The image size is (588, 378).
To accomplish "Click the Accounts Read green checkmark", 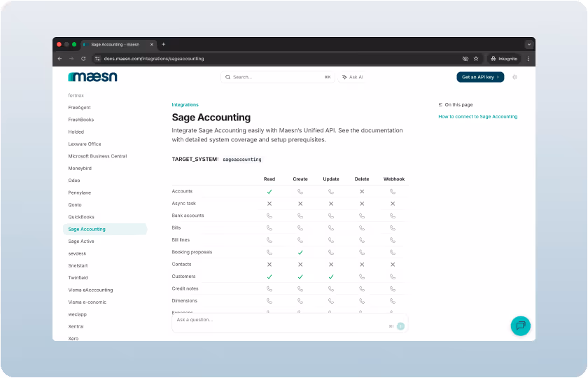I will point(269,192).
